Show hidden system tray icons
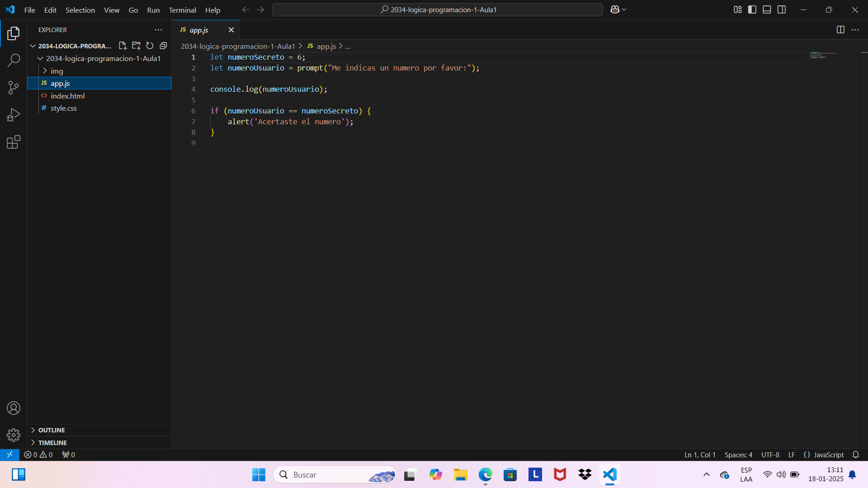868x488 pixels. coord(706,474)
